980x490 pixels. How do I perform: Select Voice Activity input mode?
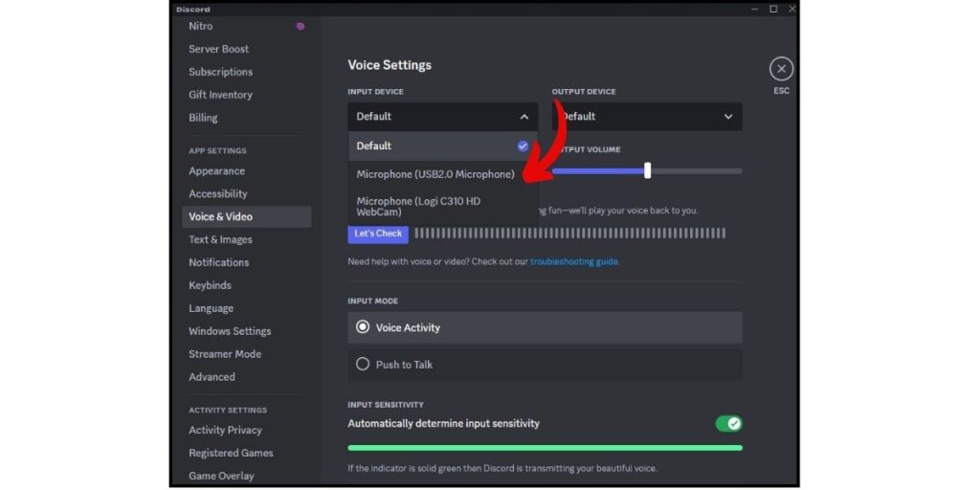[545, 327]
